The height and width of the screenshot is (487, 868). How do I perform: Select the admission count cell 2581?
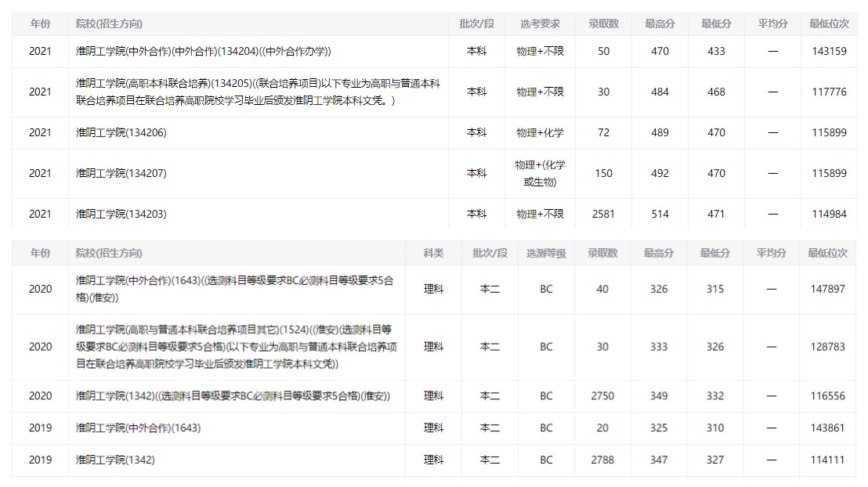(603, 215)
